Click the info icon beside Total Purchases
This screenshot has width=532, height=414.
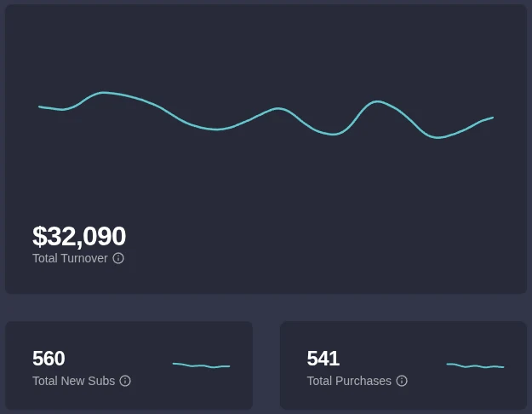[x=402, y=381]
